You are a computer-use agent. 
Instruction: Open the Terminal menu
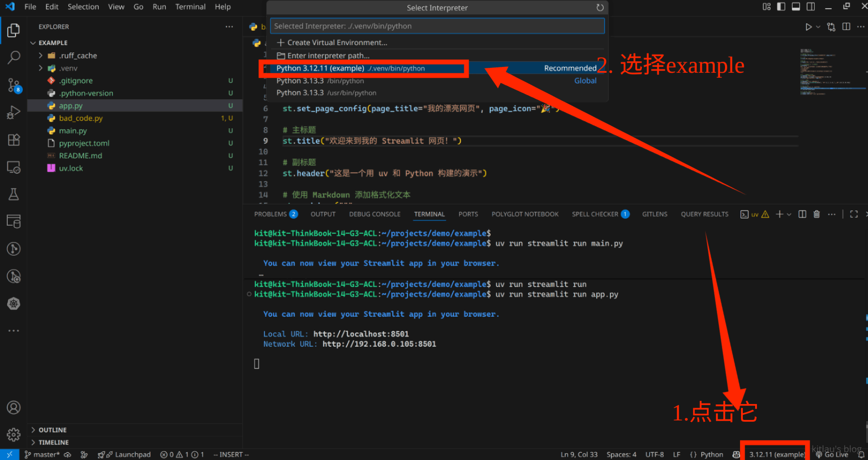(190, 7)
